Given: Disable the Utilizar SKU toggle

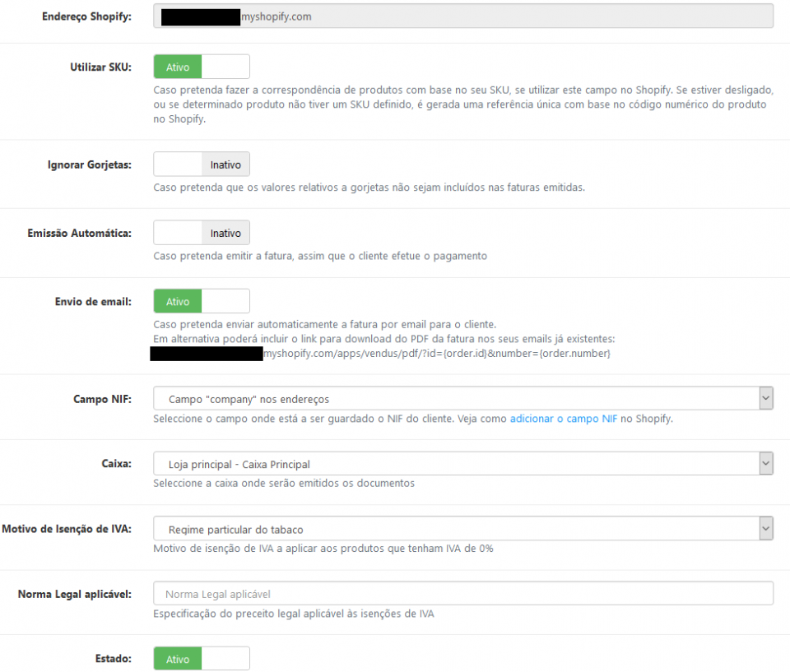Looking at the screenshot, I should point(201,66).
